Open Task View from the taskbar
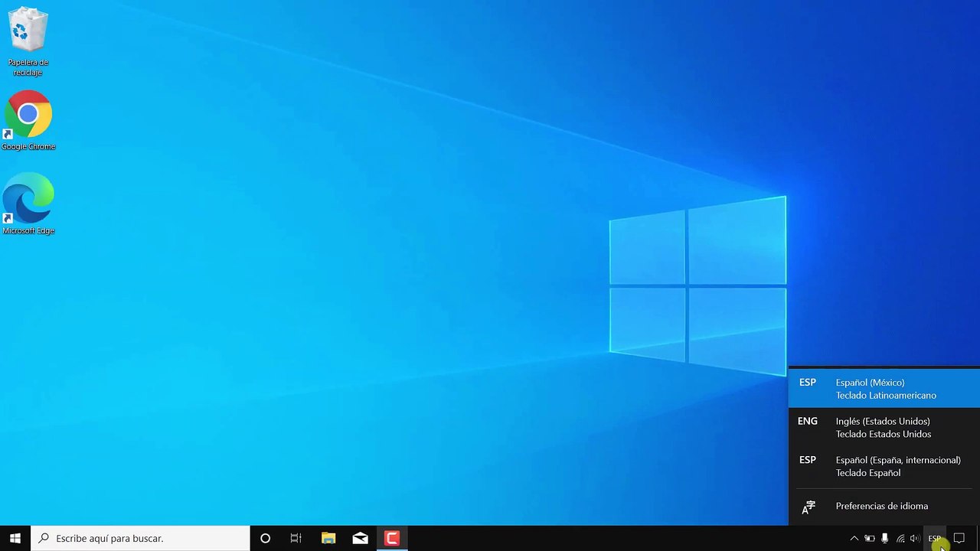 pyautogui.click(x=296, y=538)
